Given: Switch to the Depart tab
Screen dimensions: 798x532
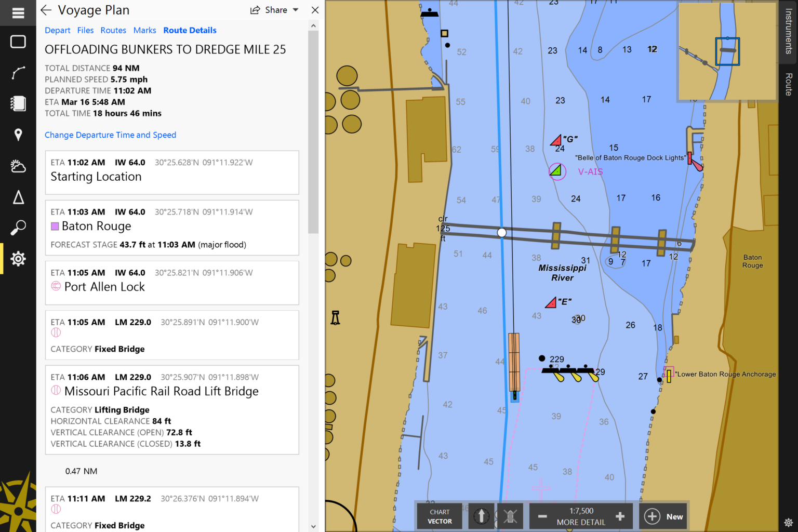Looking at the screenshot, I should pos(57,30).
